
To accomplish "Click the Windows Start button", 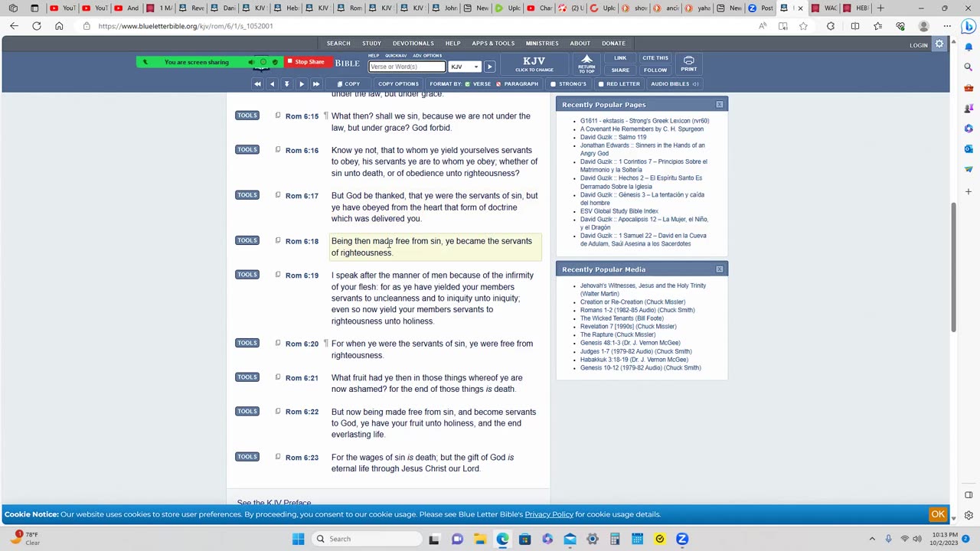I will click(298, 539).
